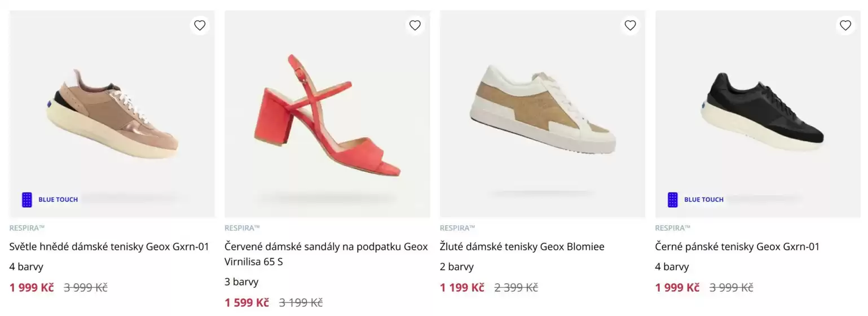Click 1 199 Kč price of Blomiee sneakers
The height and width of the screenshot is (316, 868).
click(462, 287)
